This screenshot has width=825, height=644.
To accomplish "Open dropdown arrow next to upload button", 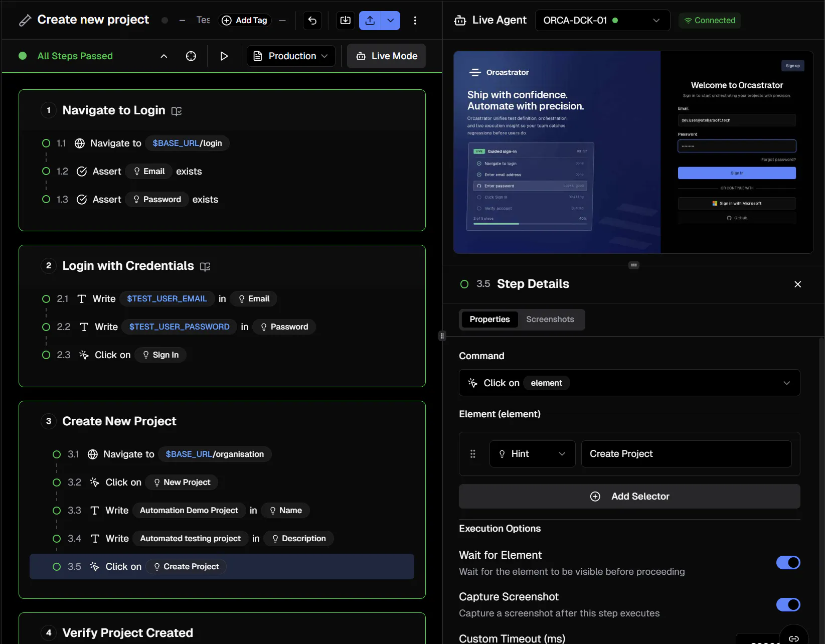I will pos(391,21).
